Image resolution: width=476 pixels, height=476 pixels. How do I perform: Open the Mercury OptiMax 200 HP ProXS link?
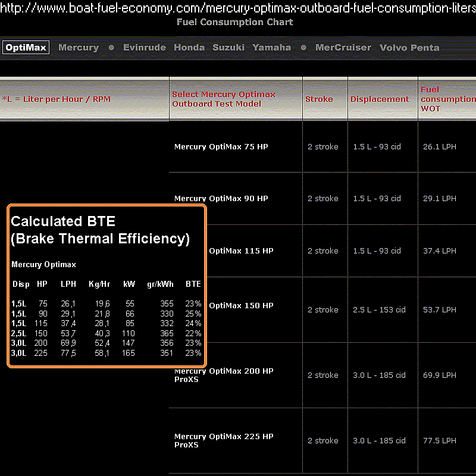224,375
